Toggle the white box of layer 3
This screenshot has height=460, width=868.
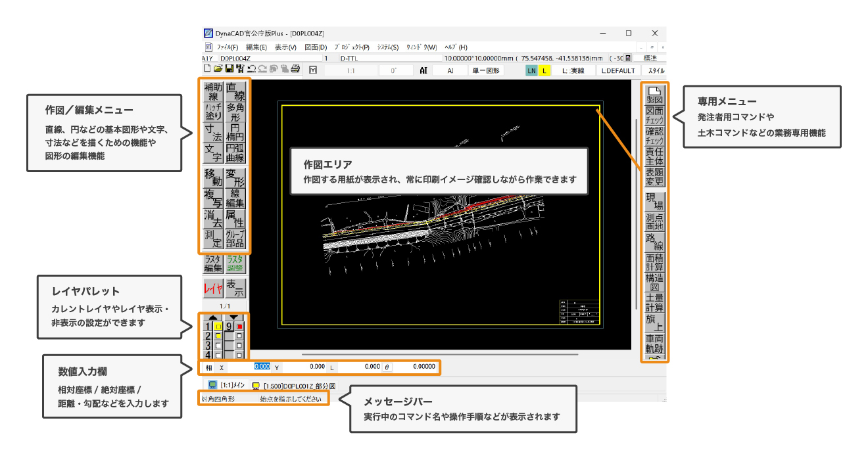tap(218, 346)
